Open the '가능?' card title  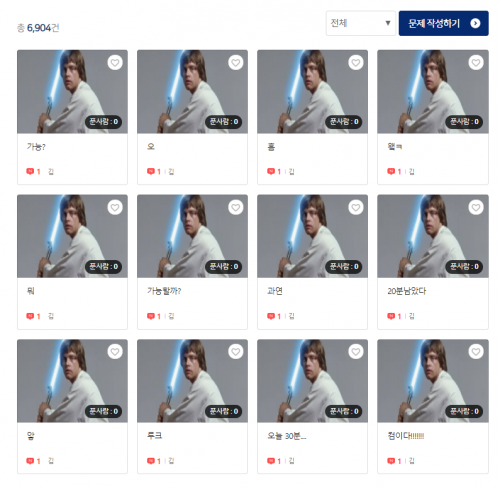click(x=36, y=147)
